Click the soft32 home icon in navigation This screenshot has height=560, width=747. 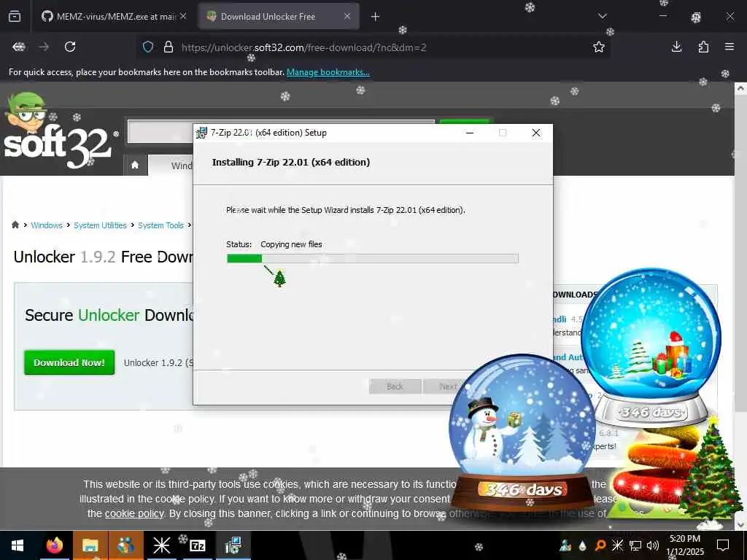pyautogui.click(x=135, y=165)
